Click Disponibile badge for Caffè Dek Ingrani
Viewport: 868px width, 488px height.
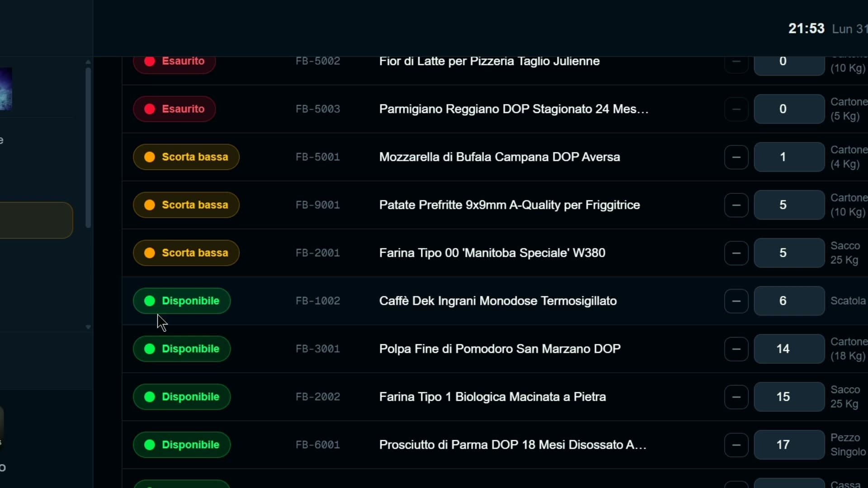(182, 301)
